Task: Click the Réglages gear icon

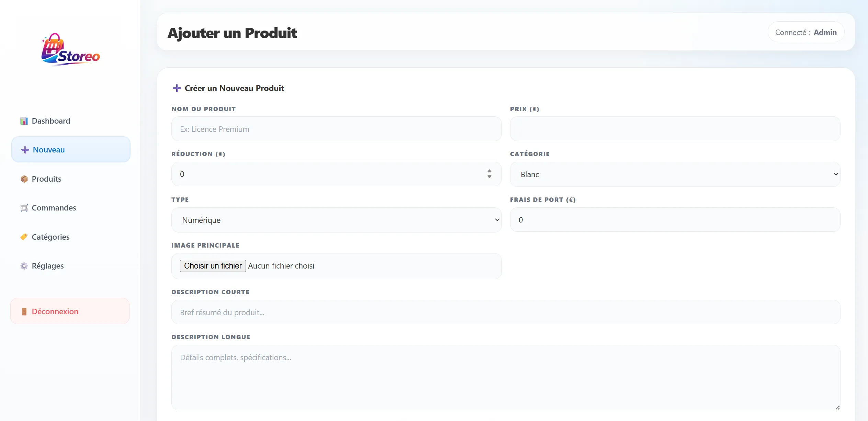Action: [x=24, y=265]
